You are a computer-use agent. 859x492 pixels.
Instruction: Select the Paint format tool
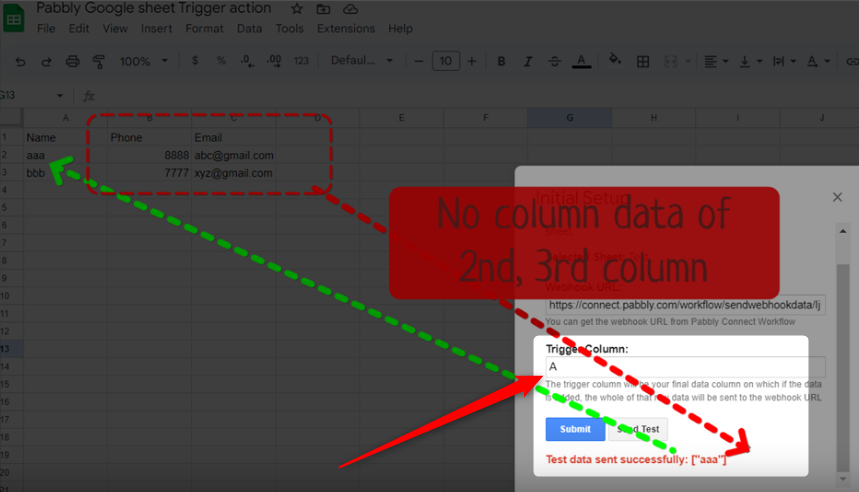99,61
